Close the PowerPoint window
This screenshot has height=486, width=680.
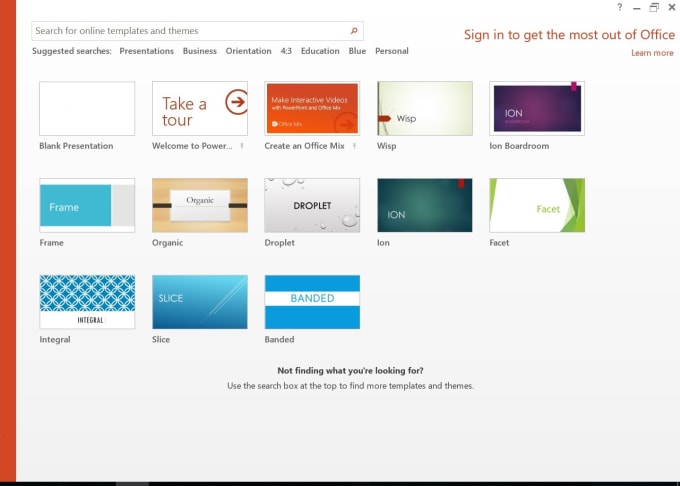click(x=672, y=7)
